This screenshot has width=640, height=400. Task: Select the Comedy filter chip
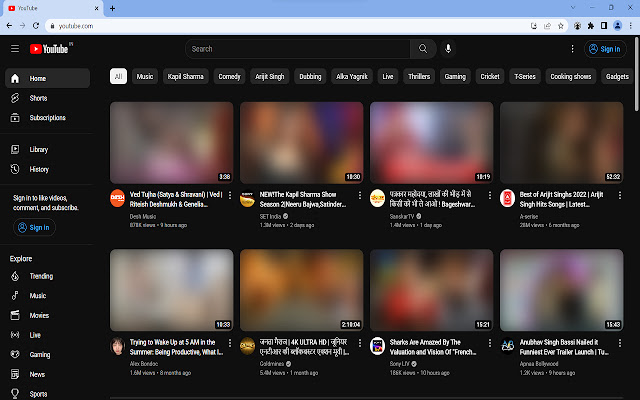(229, 76)
